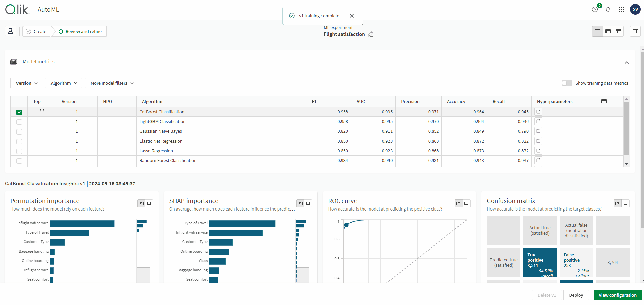Select the LightGBM Classification checkbox

click(x=19, y=122)
